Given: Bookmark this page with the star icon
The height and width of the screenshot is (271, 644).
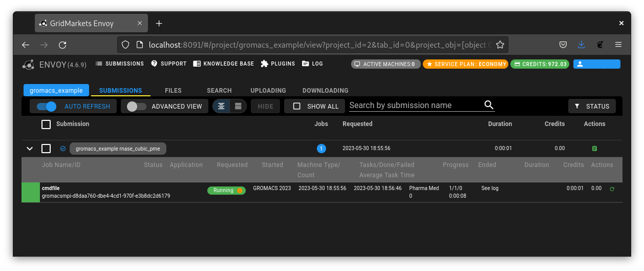Looking at the screenshot, I should click(500, 45).
